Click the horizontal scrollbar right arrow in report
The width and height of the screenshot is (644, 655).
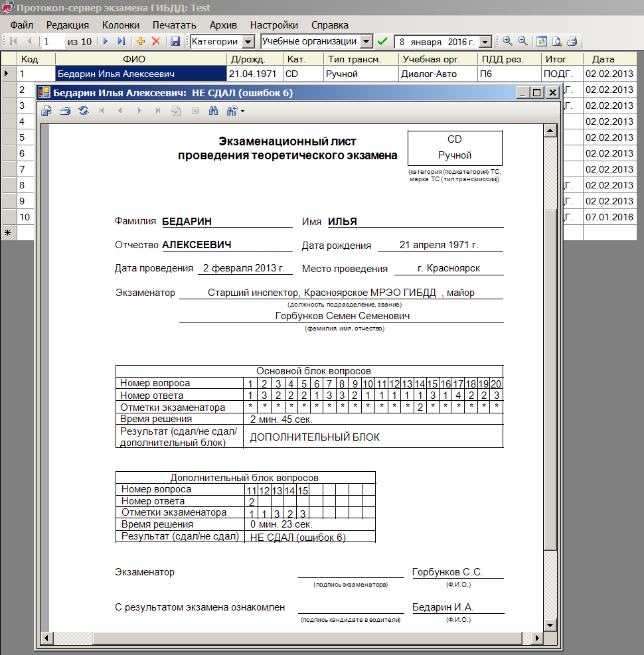(x=537, y=638)
